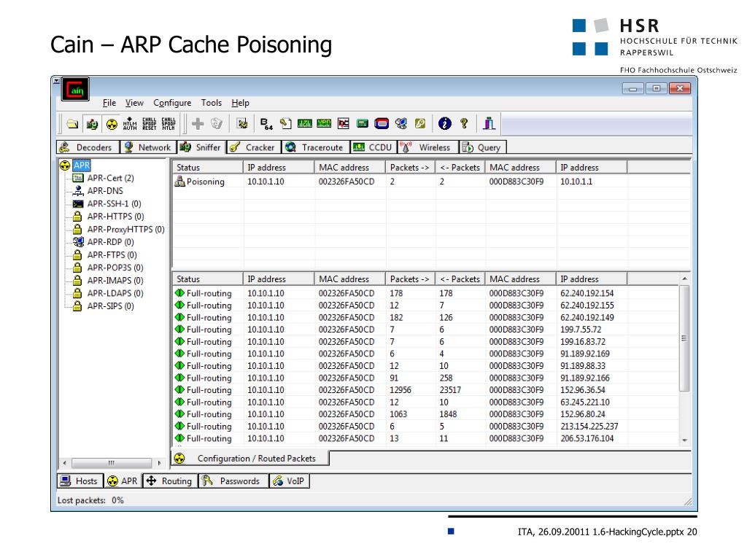Select APR-FTPS (0) in the tree
This screenshot has height=560, width=747.
[x=112, y=255]
